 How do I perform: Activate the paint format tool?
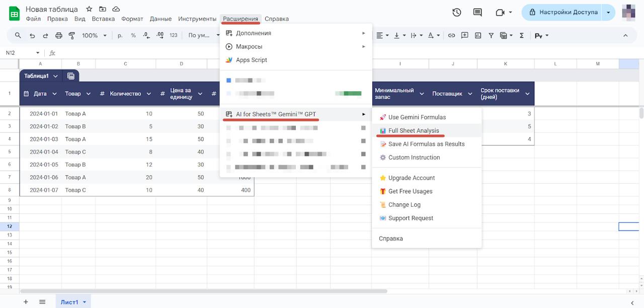click(71, 35)
